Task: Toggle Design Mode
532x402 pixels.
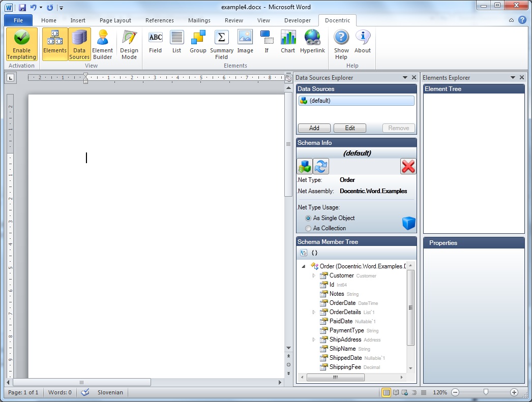Action: [129, 44]
